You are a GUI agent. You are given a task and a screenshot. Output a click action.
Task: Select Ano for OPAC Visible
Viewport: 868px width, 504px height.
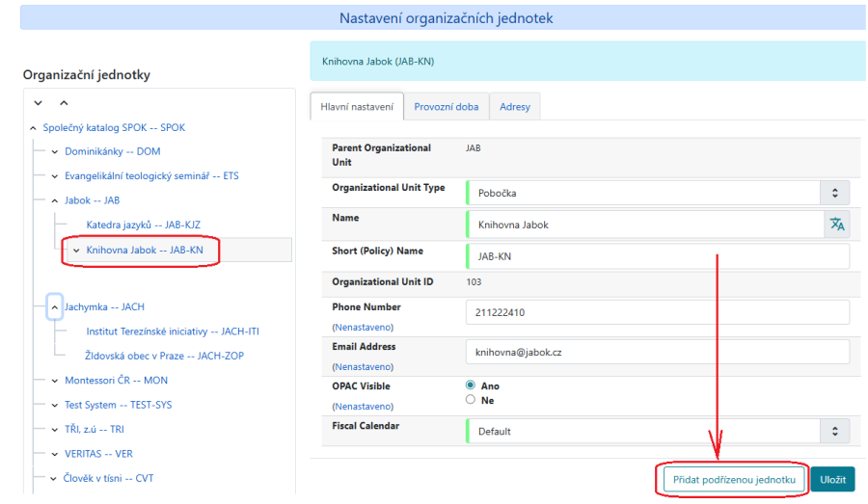point(471,385)
